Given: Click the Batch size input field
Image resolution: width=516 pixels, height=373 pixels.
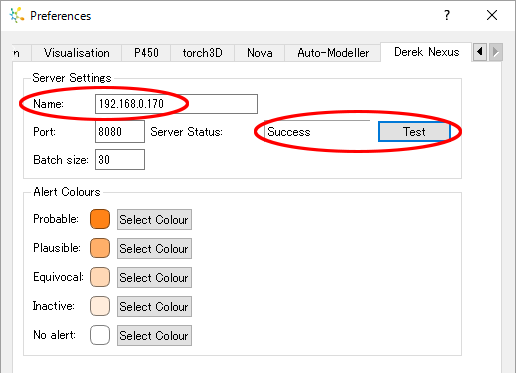Looking at the screenshot, I should click(x=120, y=160).
